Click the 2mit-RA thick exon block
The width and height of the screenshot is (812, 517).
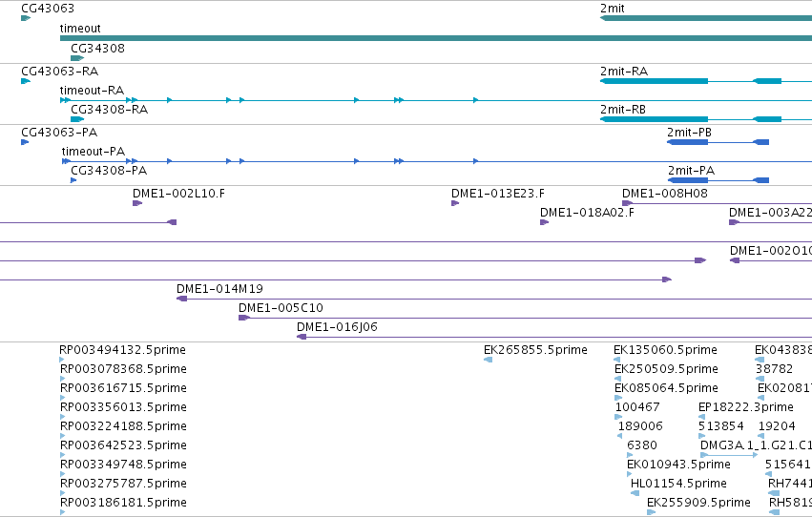[654, 81]
